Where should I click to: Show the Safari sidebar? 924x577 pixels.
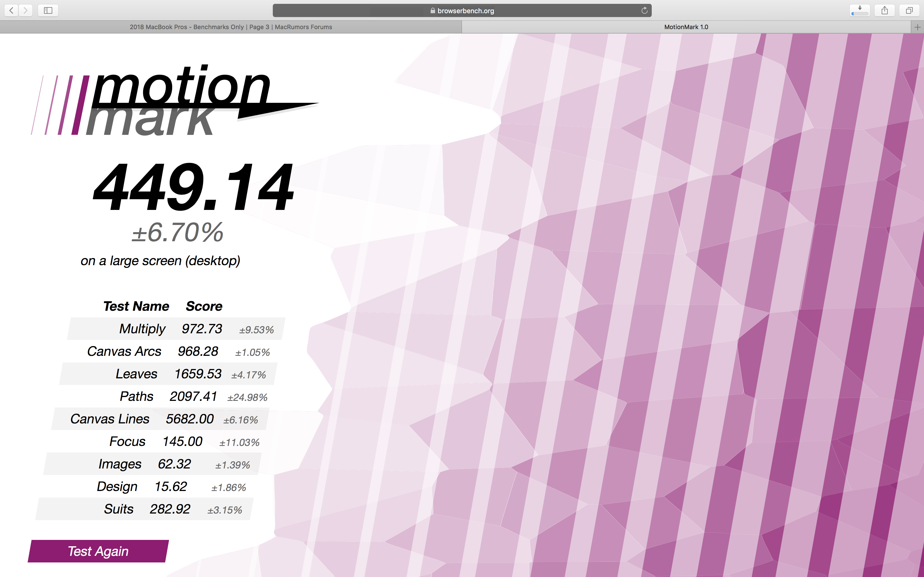pos(48,10)
